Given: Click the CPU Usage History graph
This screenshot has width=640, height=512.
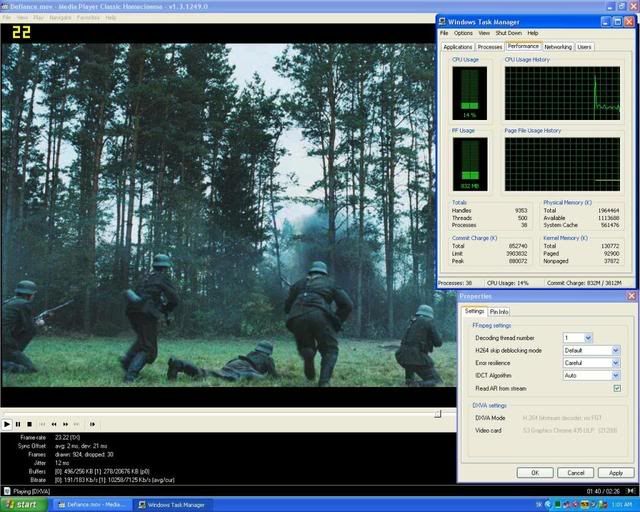Looking at the screenshot, I should (562, 93).
